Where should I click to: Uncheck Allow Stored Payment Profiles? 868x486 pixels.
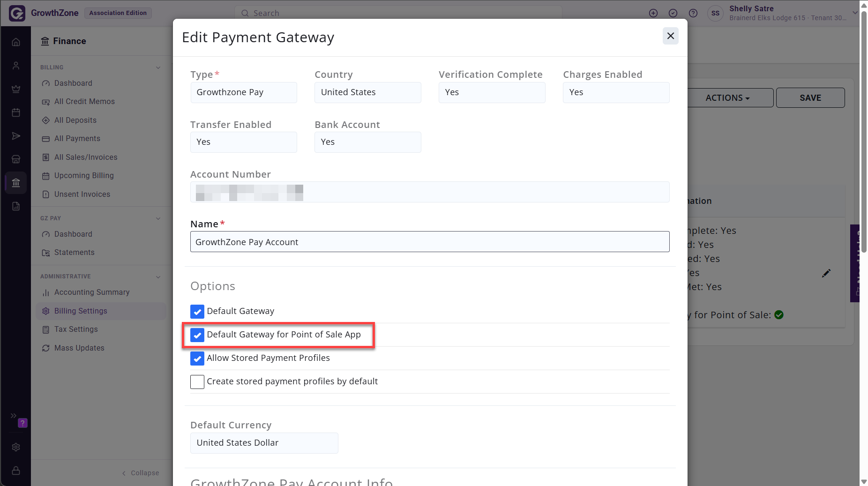pyautogui.click(x=197, y=359)
